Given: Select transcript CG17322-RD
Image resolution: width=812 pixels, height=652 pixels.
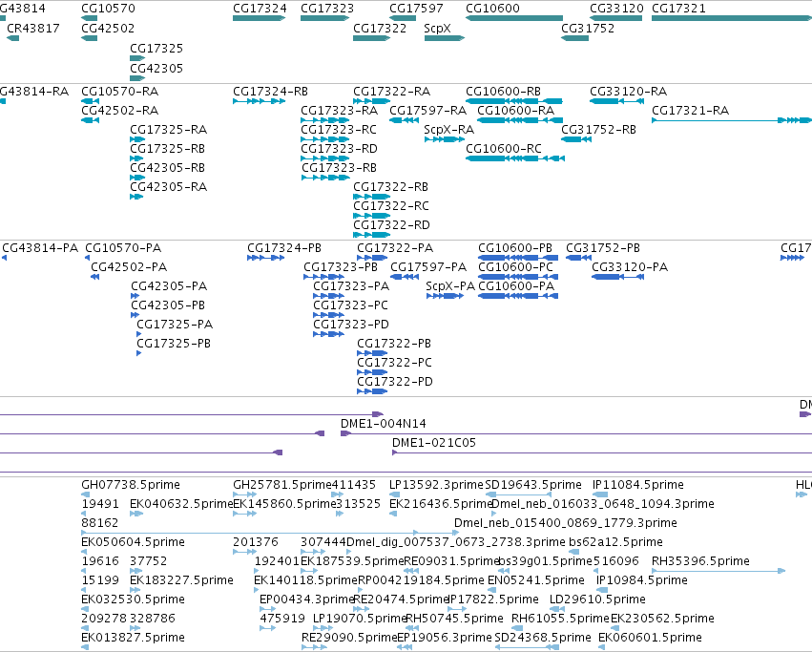Looking at the screenshot, I should point(371,235).
